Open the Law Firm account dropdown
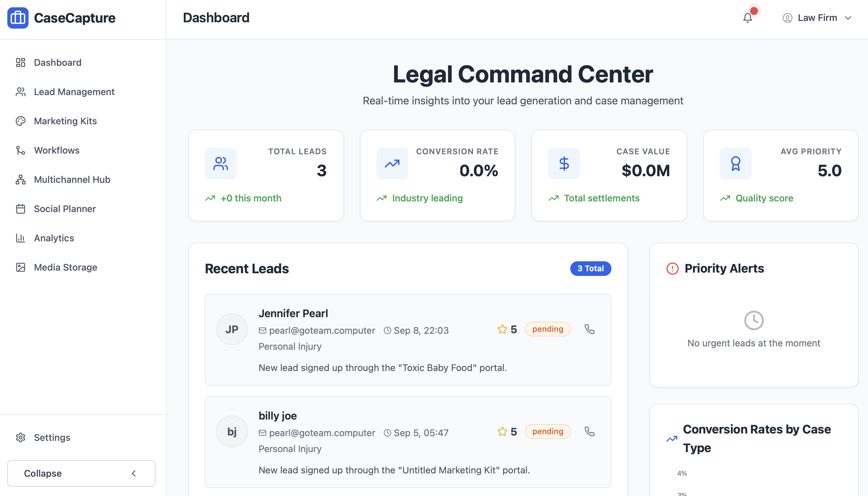The height and width of the screenshot is (496, 868). (x=816, y=18)
